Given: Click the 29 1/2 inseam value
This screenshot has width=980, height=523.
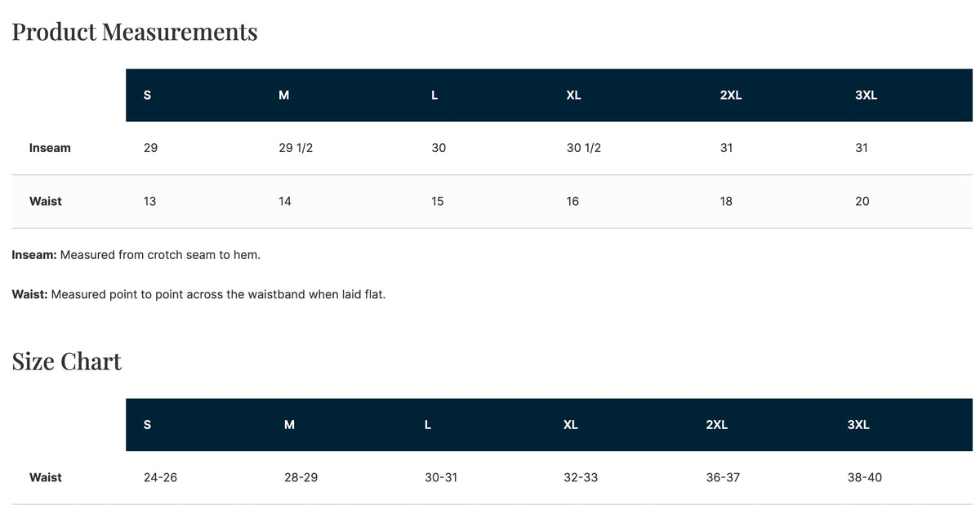Looking at the screenshot, I should tap(296, 148).
